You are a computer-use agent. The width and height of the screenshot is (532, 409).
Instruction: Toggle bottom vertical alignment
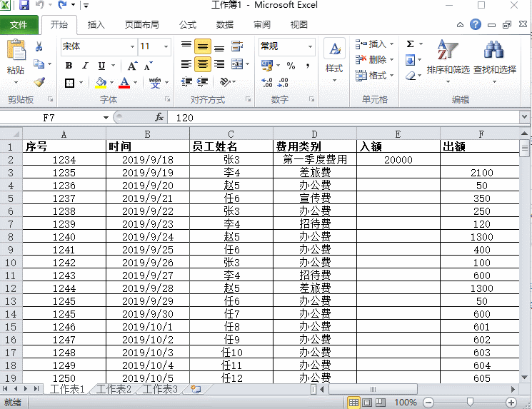pos(219,49)
